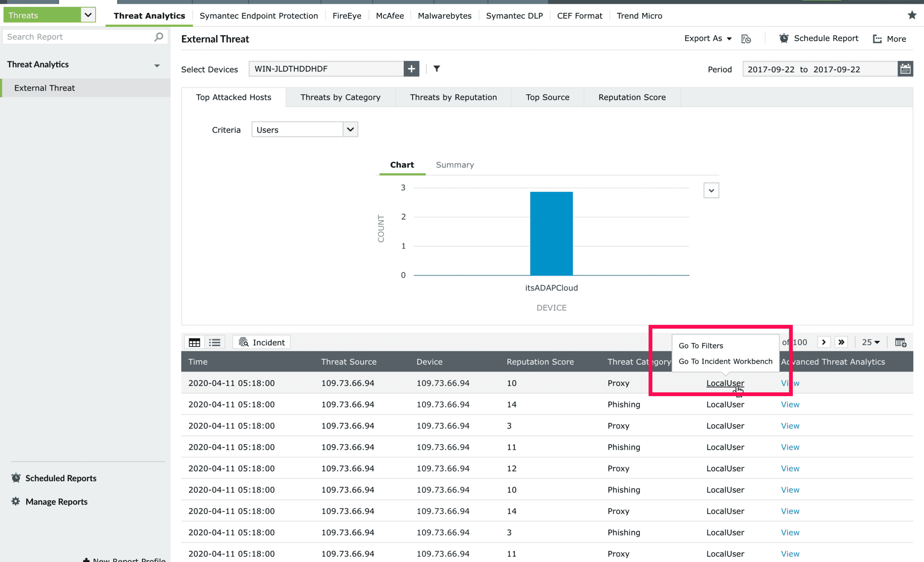The height and width of the screenshot is (562, 924).
Task: Click the Search Report input field
Action: [79, 37]
